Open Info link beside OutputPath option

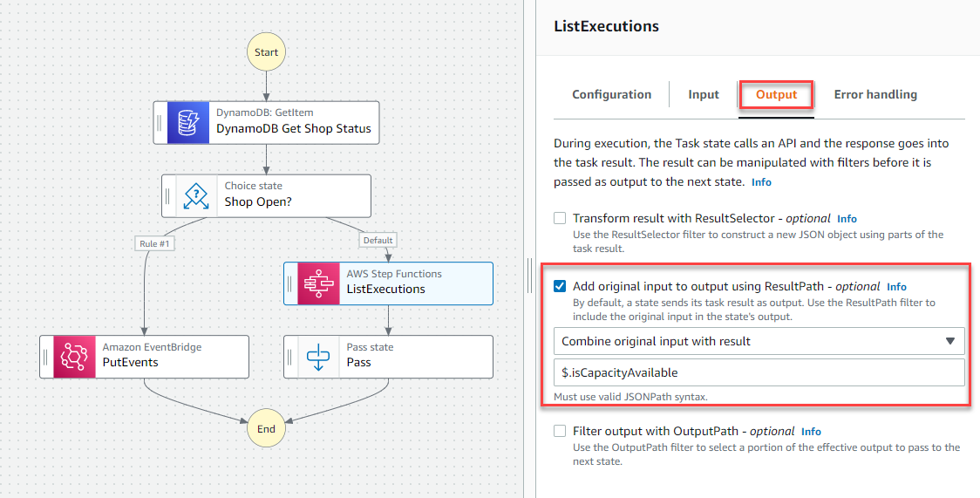point(811,432)
